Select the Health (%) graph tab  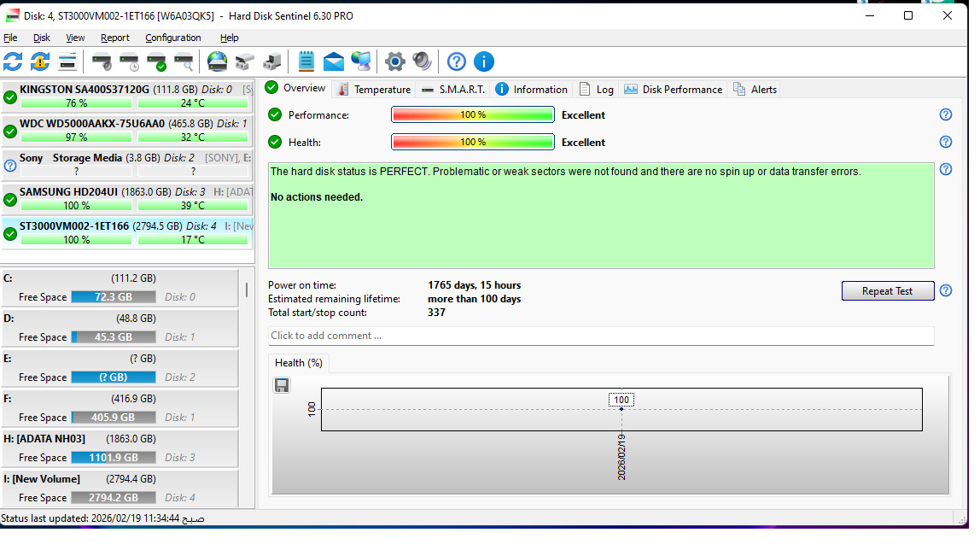pyautogui.click(x=299, y=363)
